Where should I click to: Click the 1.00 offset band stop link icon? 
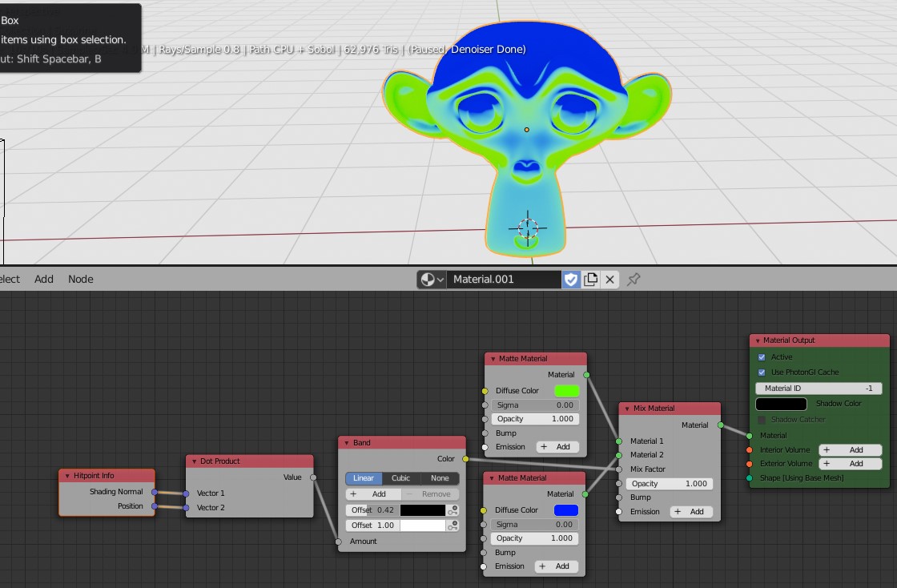click(x=453, y=526)
